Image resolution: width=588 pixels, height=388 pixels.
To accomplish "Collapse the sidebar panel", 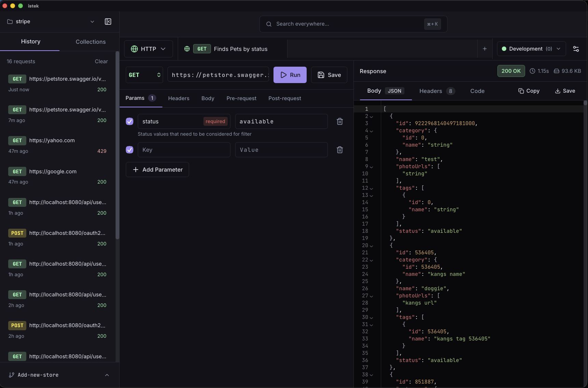I will 108,22.
